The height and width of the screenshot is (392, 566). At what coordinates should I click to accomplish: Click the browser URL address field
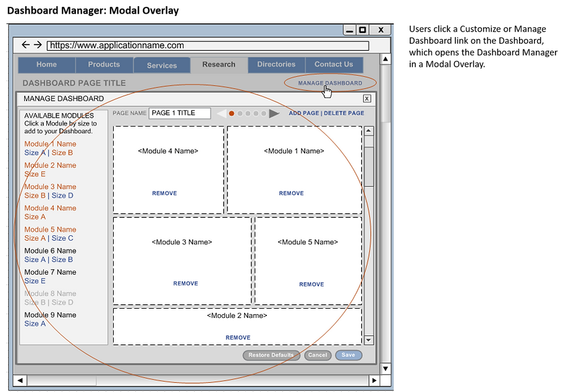click(208, 46)
